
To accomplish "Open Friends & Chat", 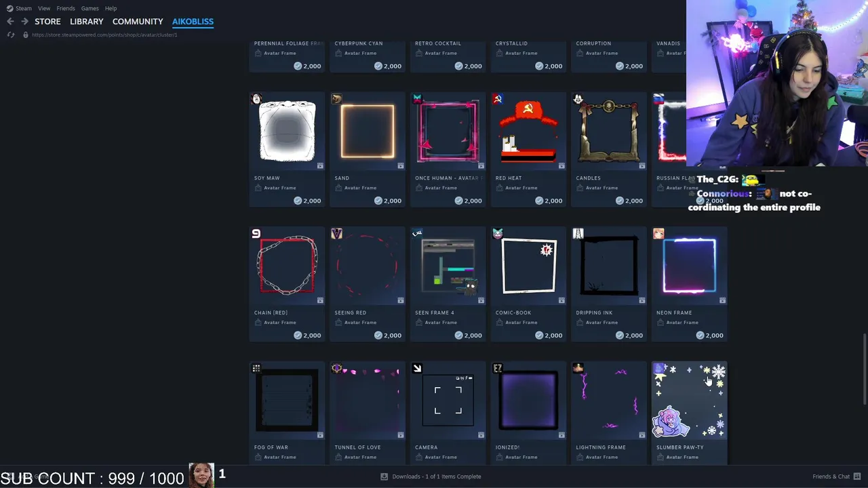I will click(836, 476).
